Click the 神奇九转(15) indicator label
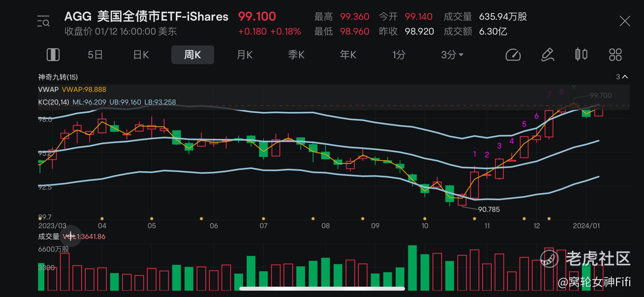 [x=58, y=77]
